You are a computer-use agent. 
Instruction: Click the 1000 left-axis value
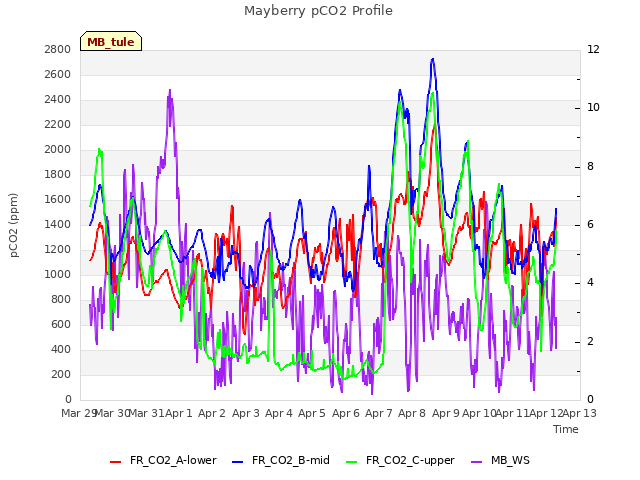58,274
